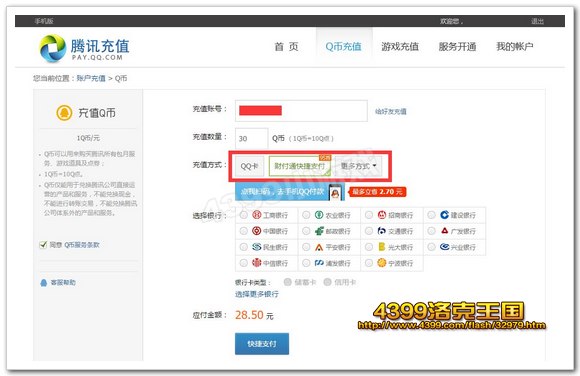Screen dimensions: 580x376
Task: Open the 我的帐户 tab
Action: click(x=515, y=47)
